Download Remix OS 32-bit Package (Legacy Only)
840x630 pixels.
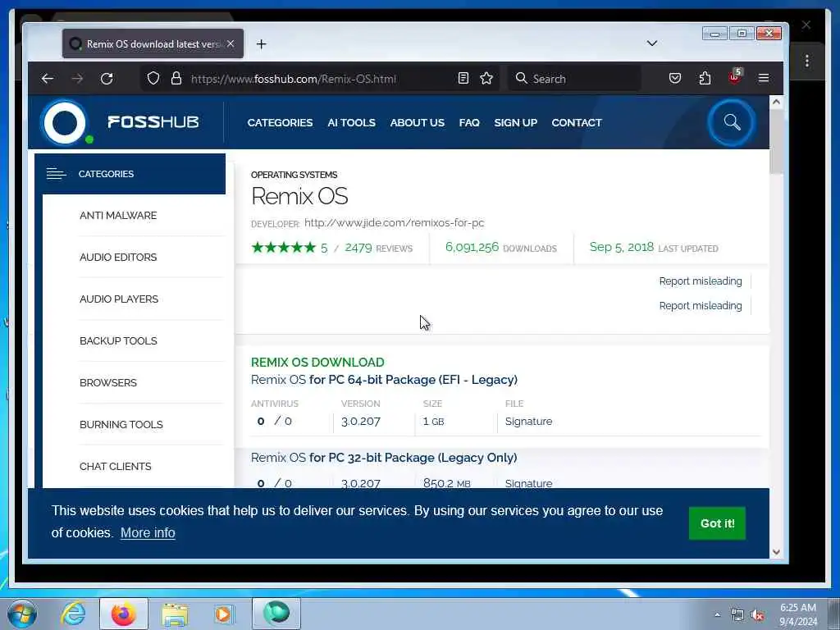tap(384, 458)
